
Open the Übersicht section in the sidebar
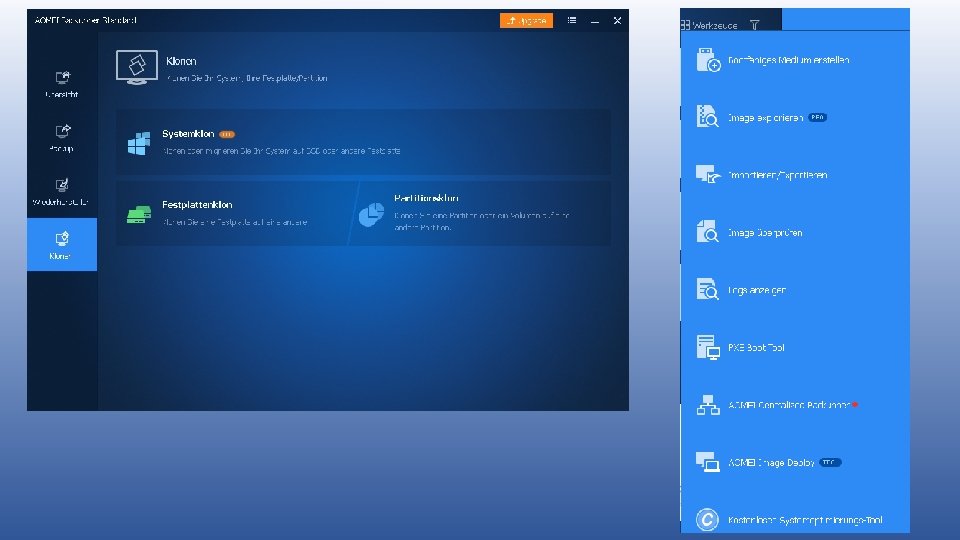pyautogui.click(x=62, y=84)
